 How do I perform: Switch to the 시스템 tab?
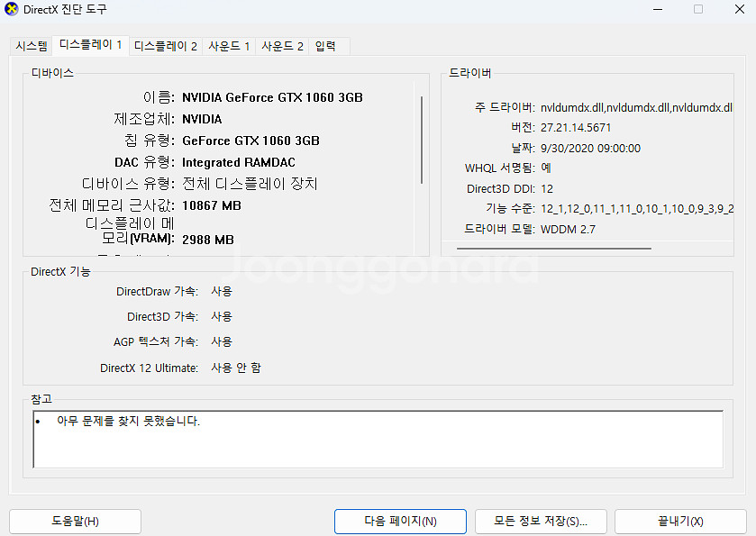coord(32,46)
